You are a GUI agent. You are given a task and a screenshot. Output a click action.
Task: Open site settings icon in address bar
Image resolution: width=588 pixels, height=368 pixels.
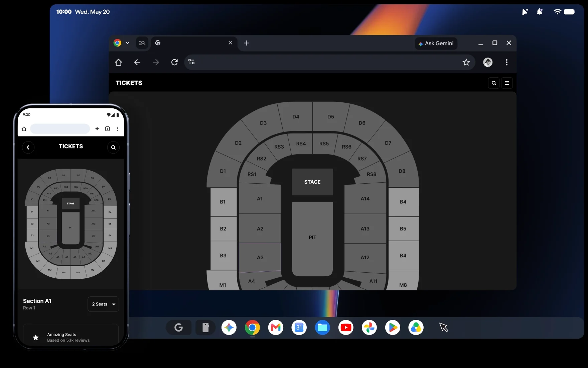(191, 62)
